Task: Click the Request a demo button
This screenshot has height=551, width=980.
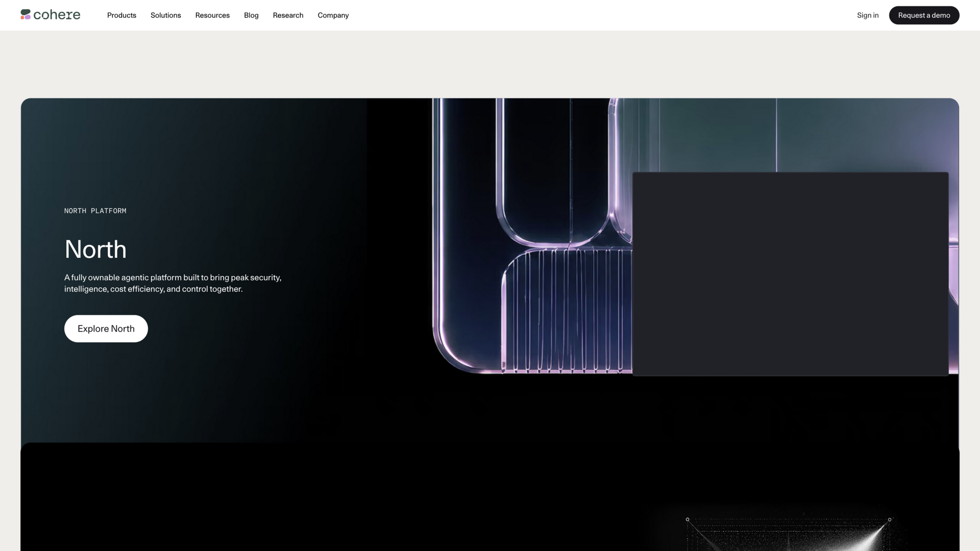Action: point(924,15)
